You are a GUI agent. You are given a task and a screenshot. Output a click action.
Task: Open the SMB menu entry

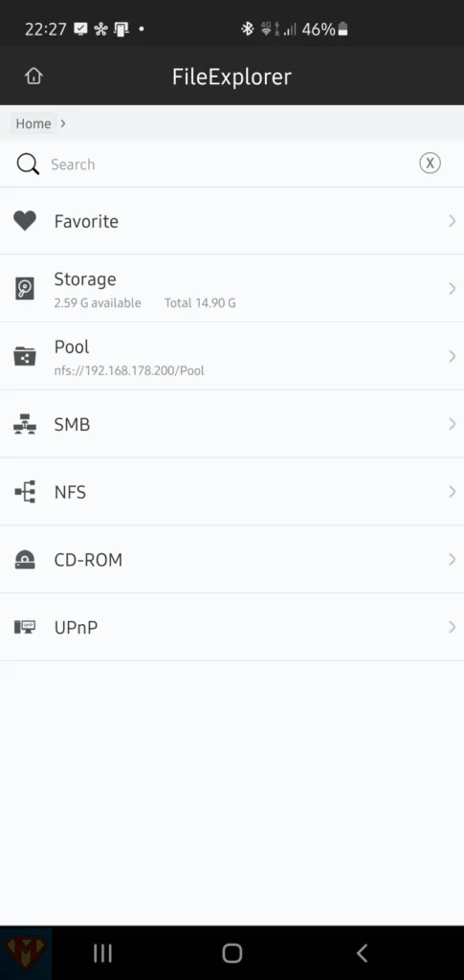232,424
